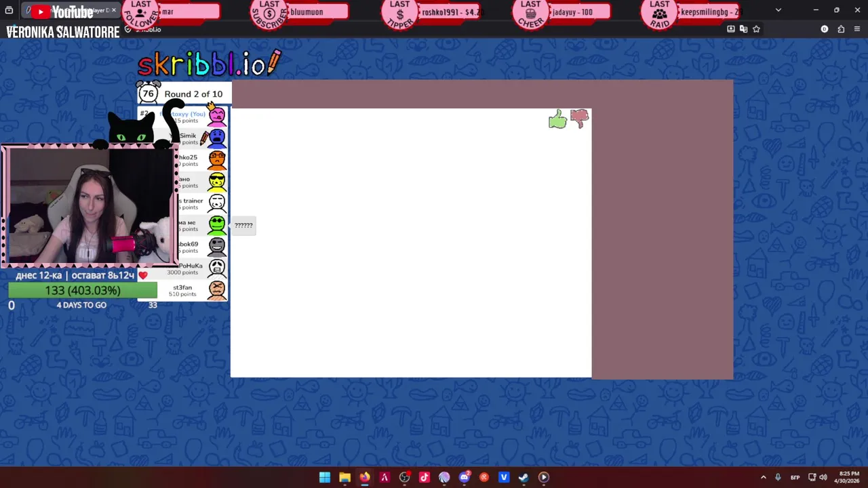Screen dimensions: 868x488
Task: Click the green avatar with sunglasses
Action: [217, 225]
